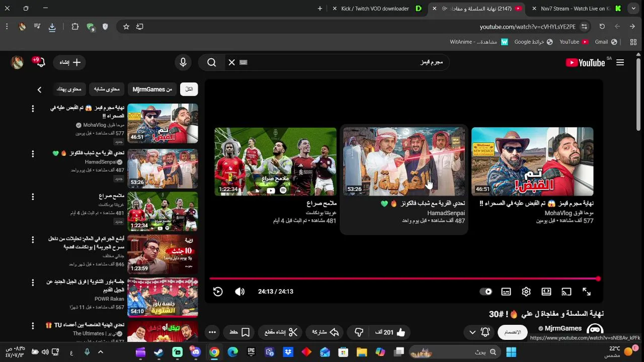Open YouTube notifications bell with 9+ badge
644x362 pixels.
pyautogui.click(x=39, y=62)
